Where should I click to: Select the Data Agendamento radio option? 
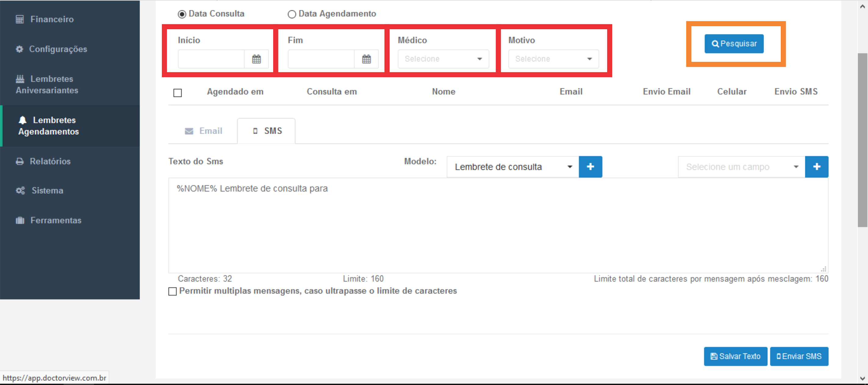tap(292, 14)
